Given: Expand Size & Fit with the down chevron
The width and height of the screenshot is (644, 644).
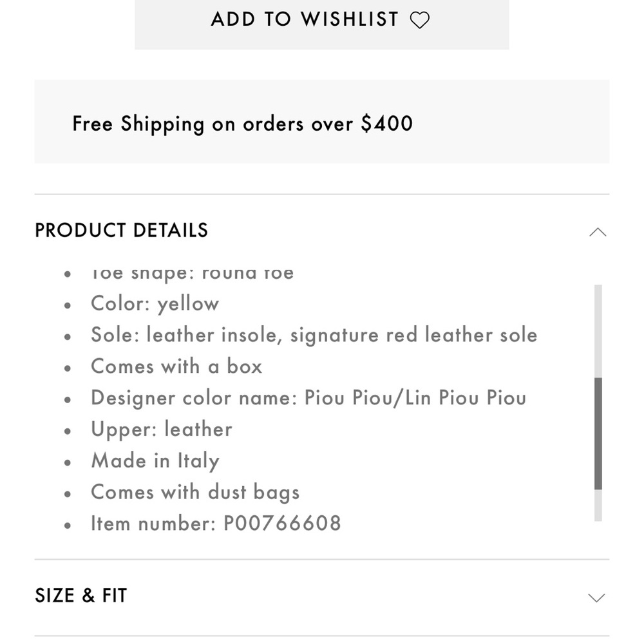Looking at the screenshot, I should pyautogui.click(x=597, y=598).
